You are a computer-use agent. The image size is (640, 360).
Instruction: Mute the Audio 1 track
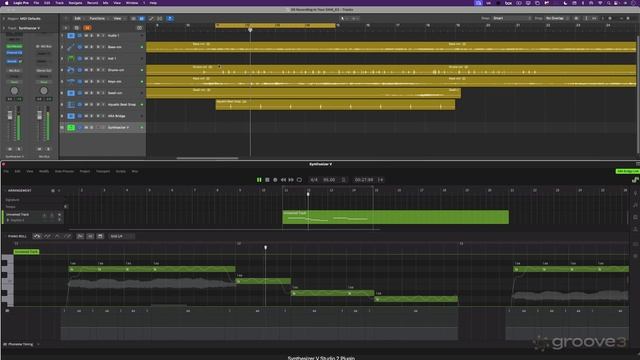click(x=86, y=36)
